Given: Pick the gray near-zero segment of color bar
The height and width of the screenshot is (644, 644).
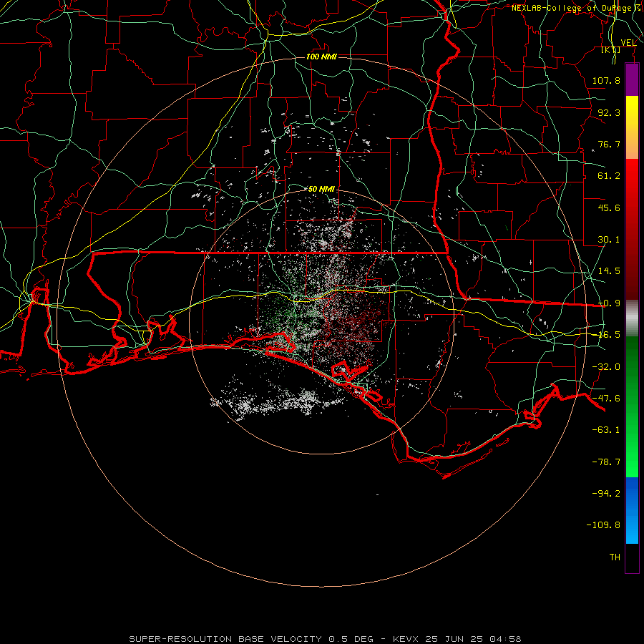Looking at the screenshot, I should [x=632, y=318].
